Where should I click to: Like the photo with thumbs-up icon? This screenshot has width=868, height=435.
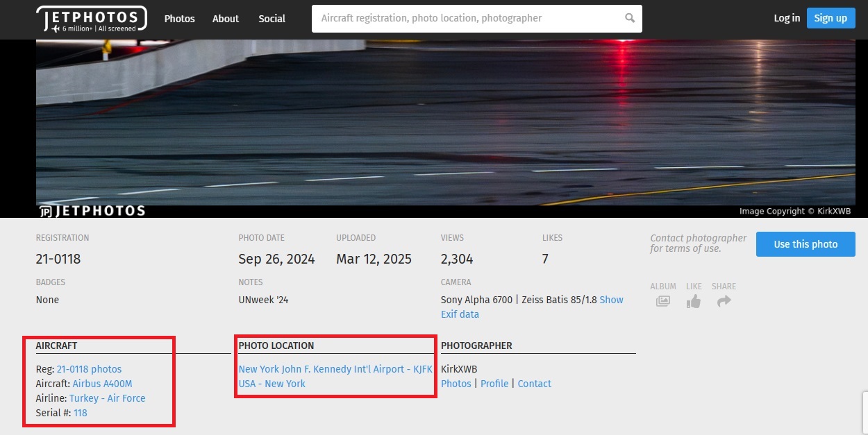(694, 301)
